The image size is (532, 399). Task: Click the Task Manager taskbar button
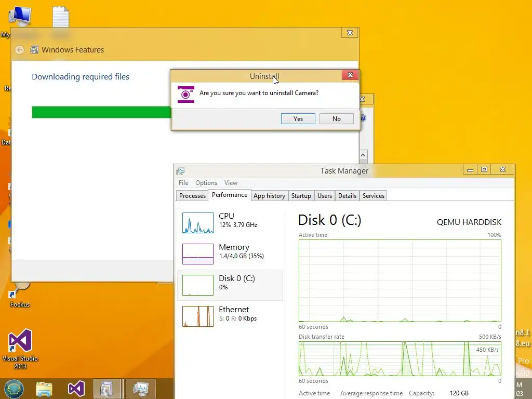(x=141, y=389)
